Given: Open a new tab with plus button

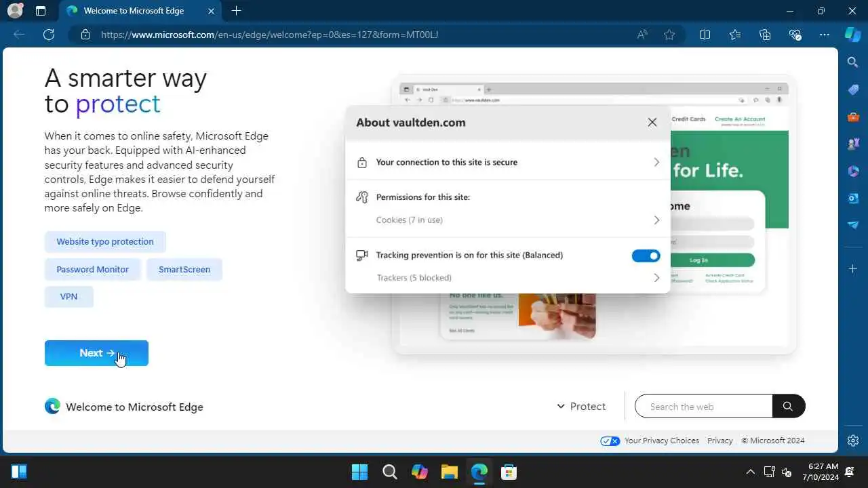Looking at the screenshot, I should pyautogui.click(x=236, y=11).
